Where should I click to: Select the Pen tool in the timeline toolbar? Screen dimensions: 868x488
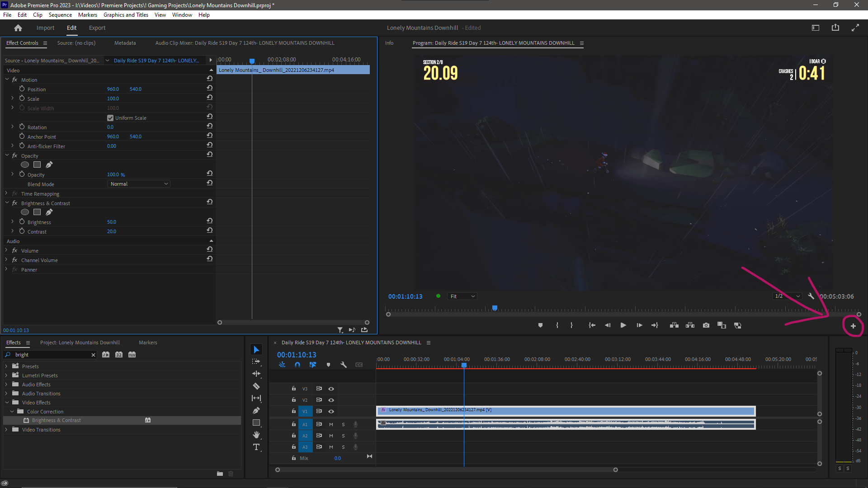[256, 410]
